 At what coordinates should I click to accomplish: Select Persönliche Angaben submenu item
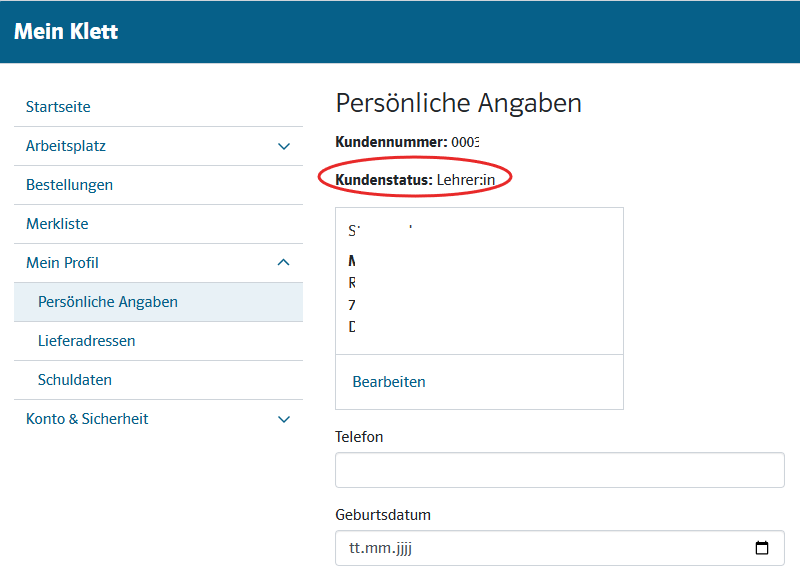(x=158, y=302)
